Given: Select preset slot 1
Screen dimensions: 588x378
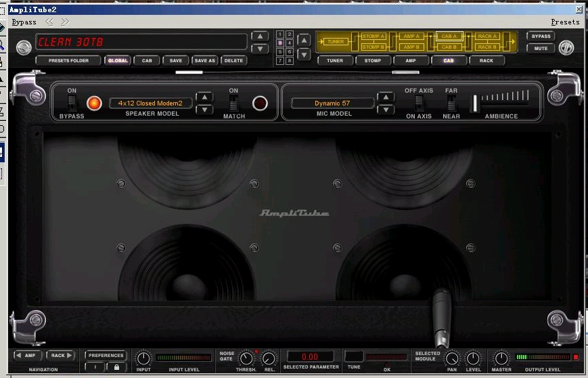Looking at the screenshot, I should click(x=280, y=34).
